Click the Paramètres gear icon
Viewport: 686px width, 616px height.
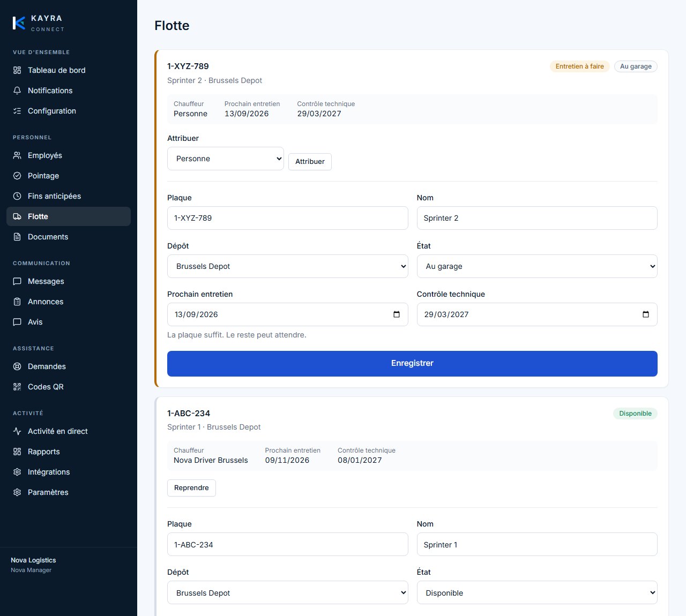coord(17,492)
